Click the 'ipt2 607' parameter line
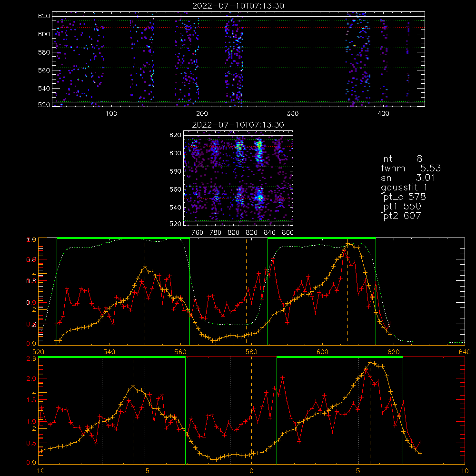 401,216
